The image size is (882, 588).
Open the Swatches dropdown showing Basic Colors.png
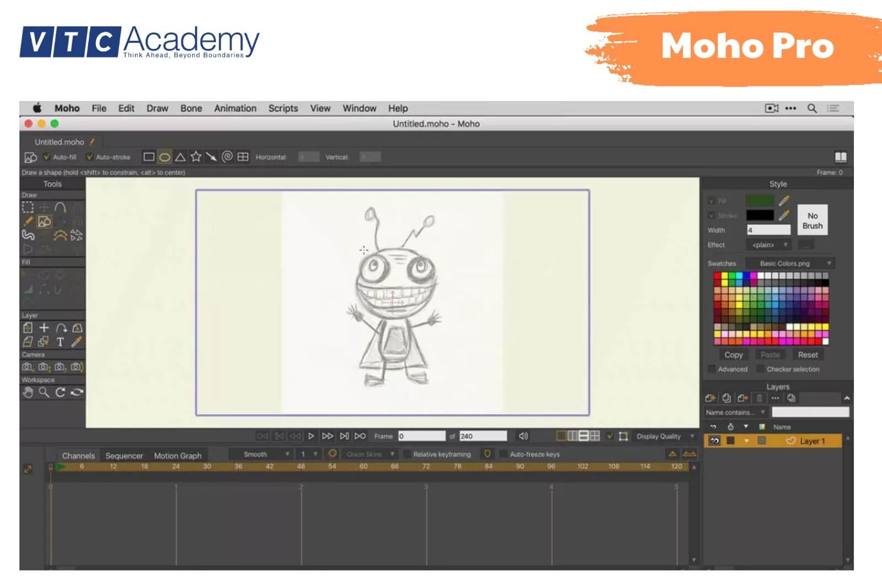[x=788, y=263]
